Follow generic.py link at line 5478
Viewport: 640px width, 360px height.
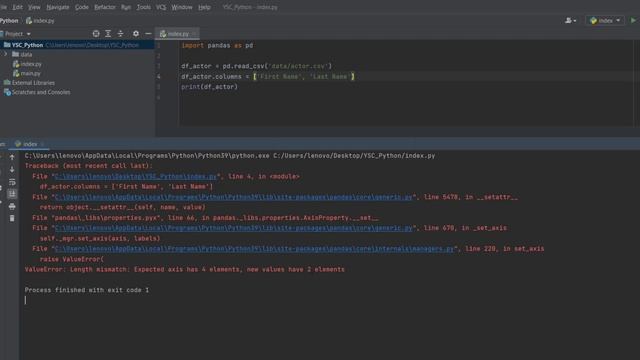tap(233, 197)
